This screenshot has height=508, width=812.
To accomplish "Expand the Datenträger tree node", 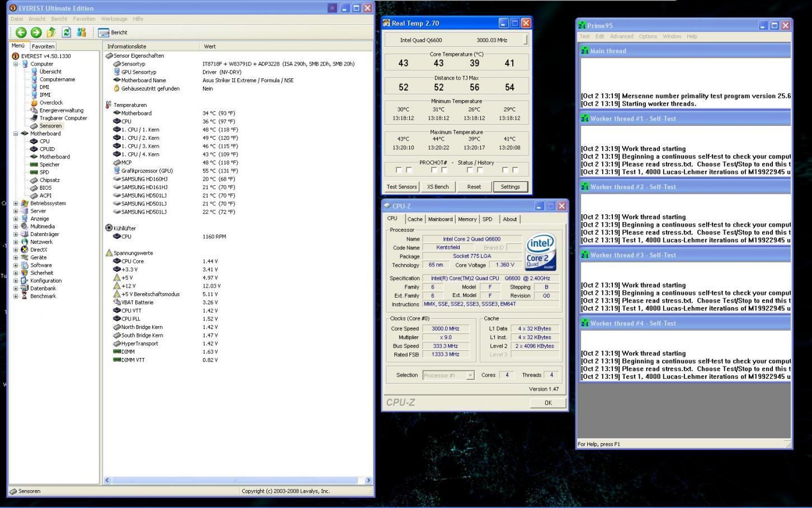I will pos(16,234).
